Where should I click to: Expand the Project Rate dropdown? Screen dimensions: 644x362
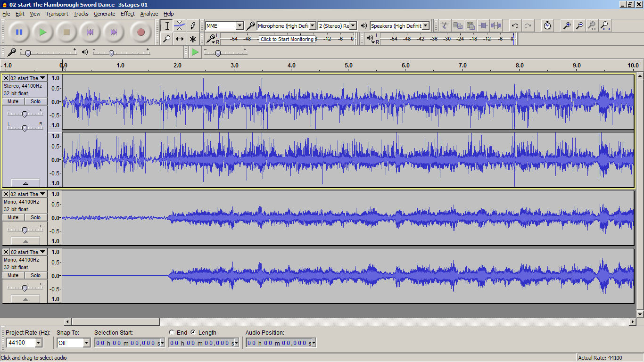38,343
